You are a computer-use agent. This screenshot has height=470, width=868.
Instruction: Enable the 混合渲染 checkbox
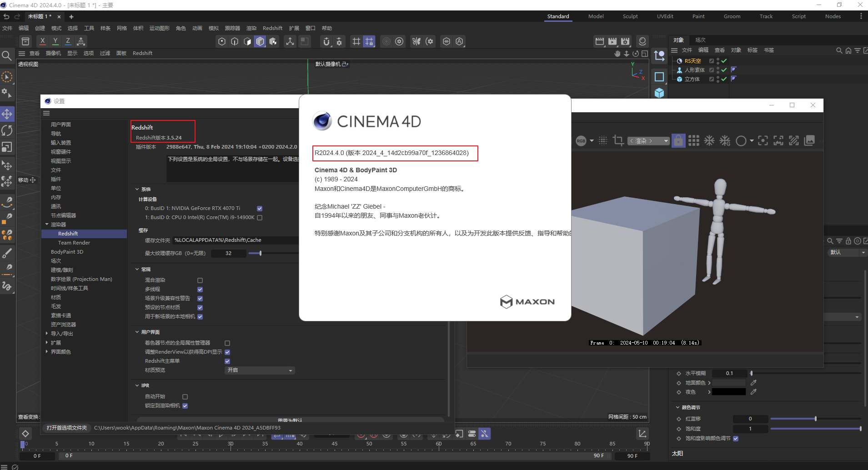click(x=200, y=280)
